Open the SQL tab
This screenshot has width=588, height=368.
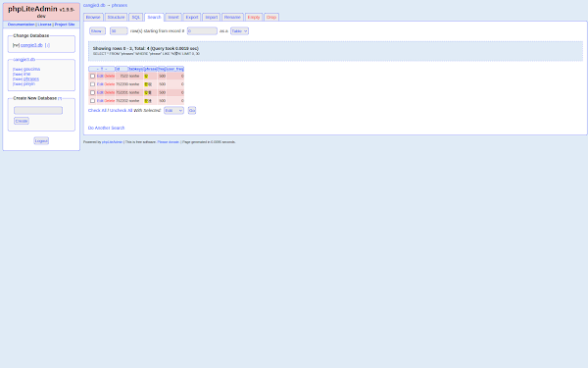pyautogui.click(x=136, y=18)
